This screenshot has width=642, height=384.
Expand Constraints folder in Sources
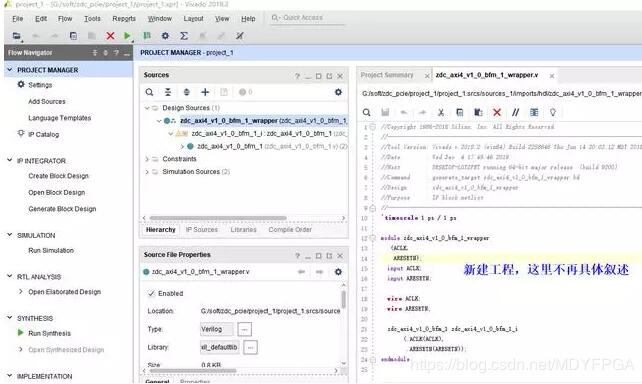pos(147,159)
